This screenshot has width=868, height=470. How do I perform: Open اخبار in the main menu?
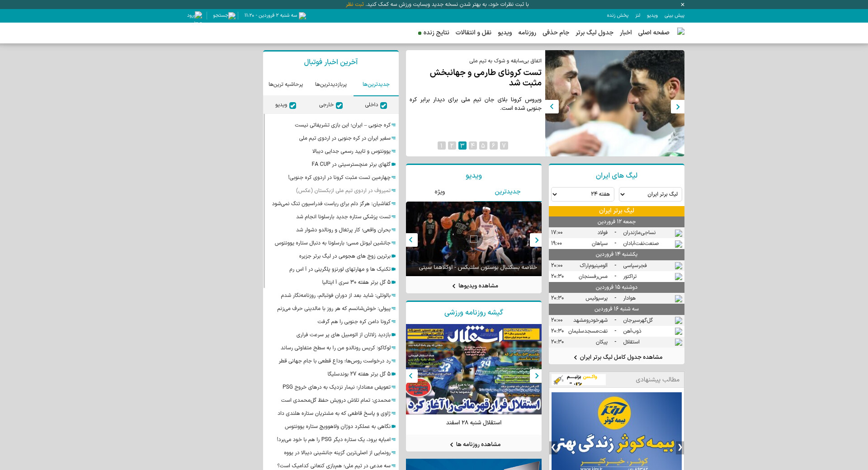pos(626,33)
